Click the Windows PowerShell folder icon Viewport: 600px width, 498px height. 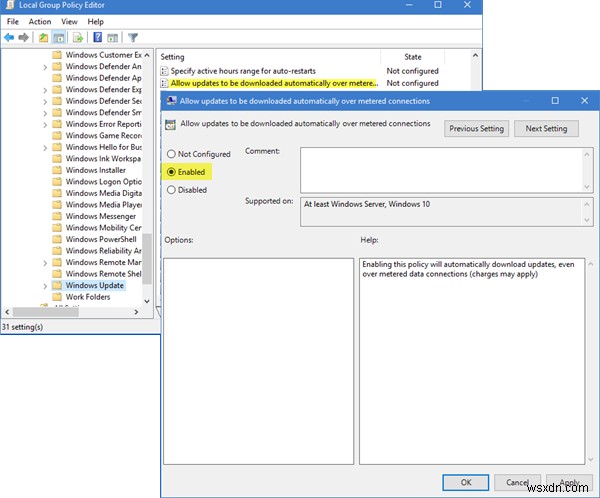(57, 239)
